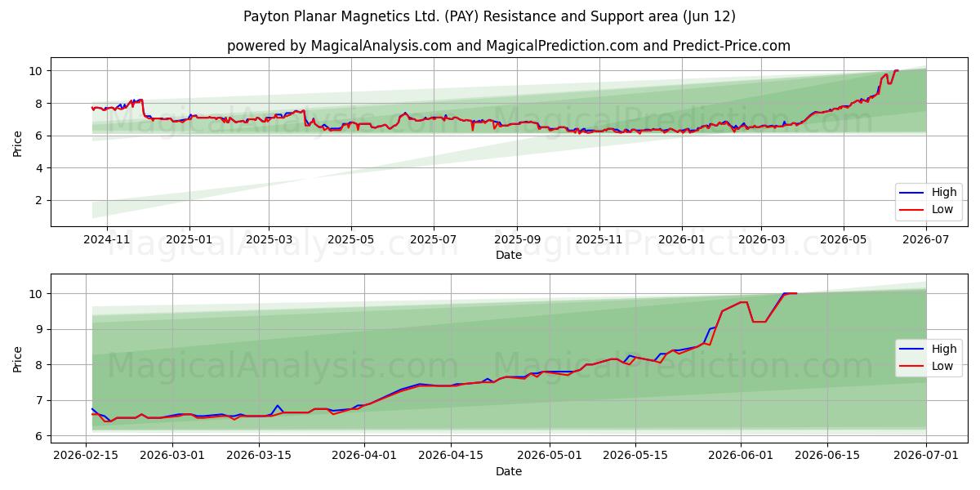Click the 2024-11 x-axis label
Viewport: 980px width, 490px height.
click(x=106, y=240)
